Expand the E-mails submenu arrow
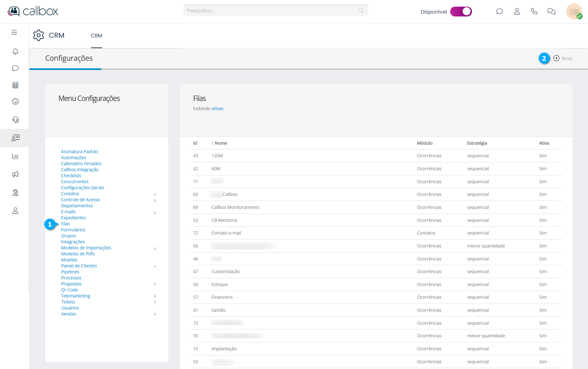588x369 pixels. tap(155, 213)
